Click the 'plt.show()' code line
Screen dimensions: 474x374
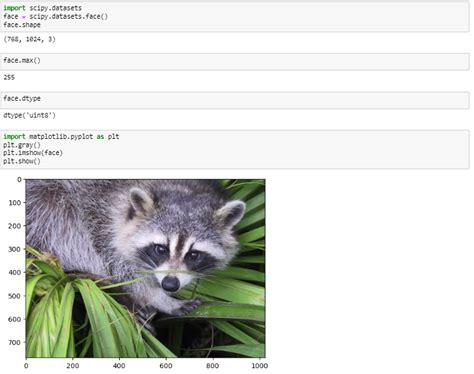(x=22, y=161)
